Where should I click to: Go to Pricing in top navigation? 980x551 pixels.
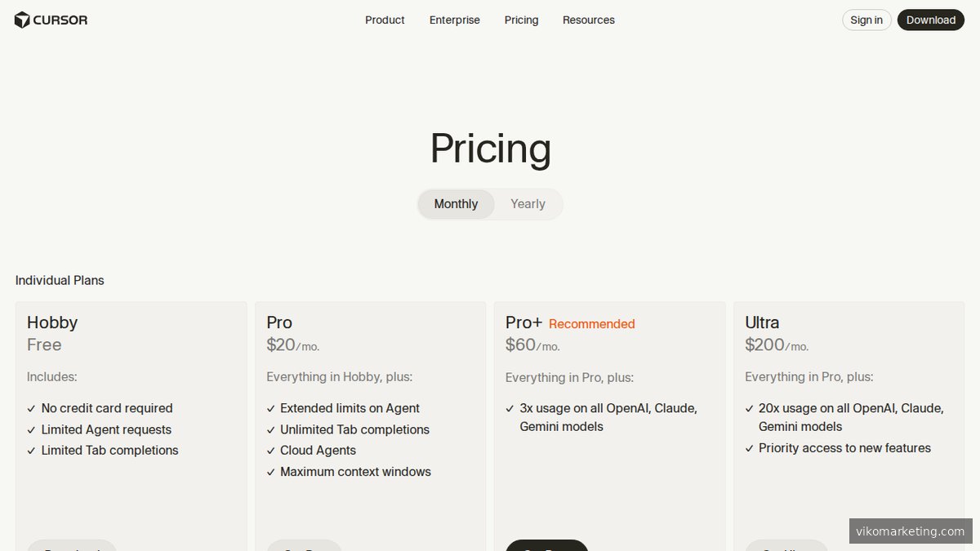(521, 20)
